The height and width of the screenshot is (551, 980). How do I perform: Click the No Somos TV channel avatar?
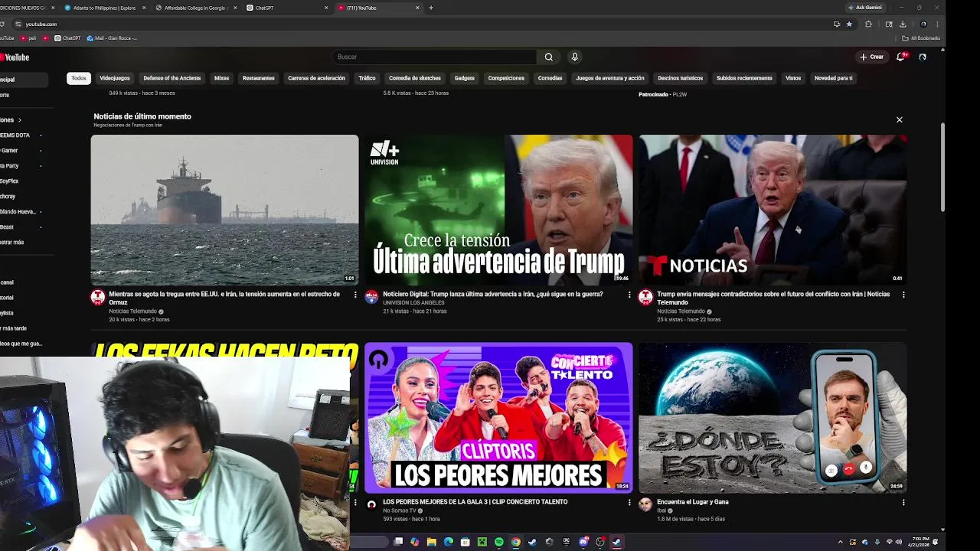(x=371, y=505)
